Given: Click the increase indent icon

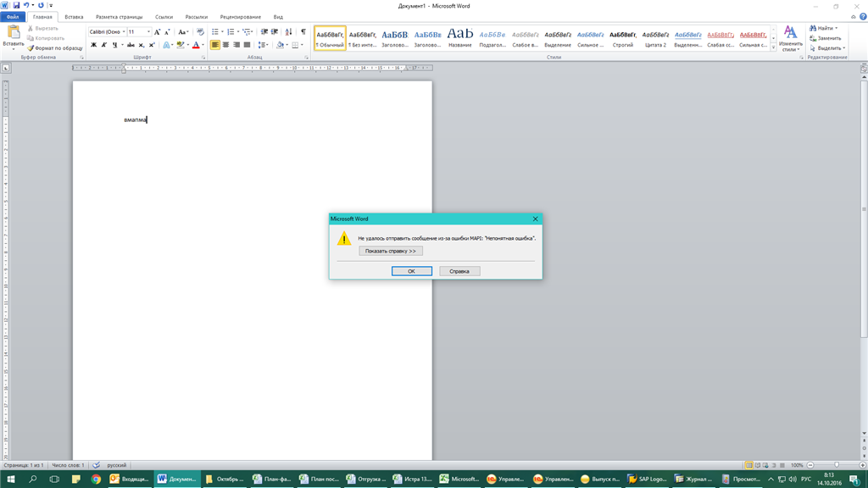Looking at the screenshot, I should (275, 32).
